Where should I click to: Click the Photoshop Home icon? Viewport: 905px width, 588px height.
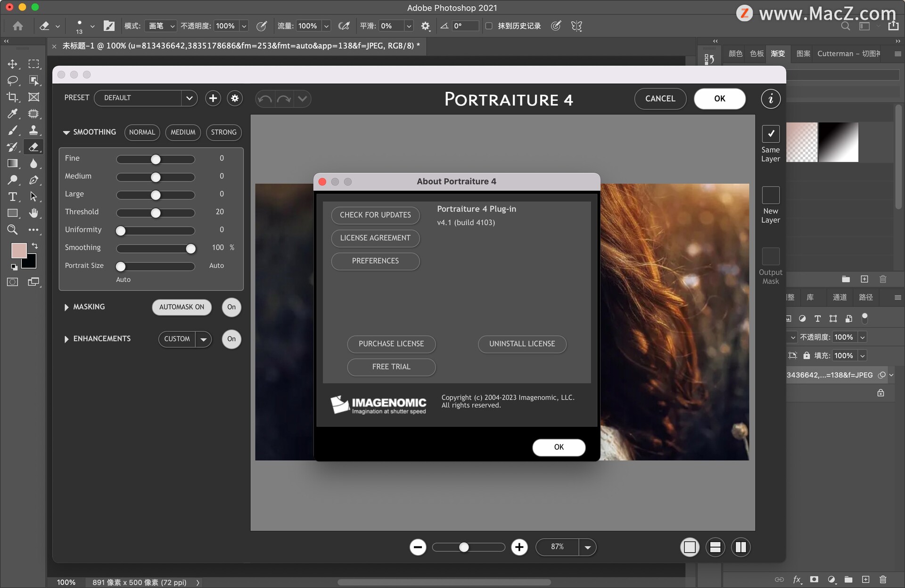[x=18, y=26]
